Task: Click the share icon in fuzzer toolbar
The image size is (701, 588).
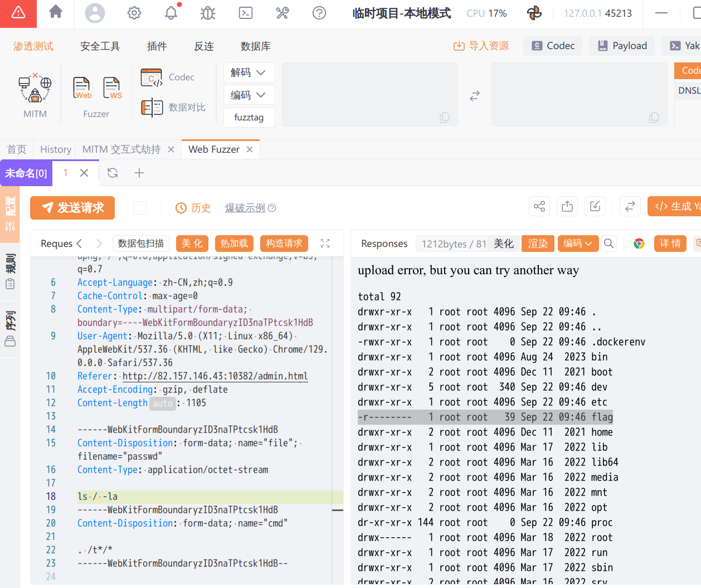Action: coord(539,206)
